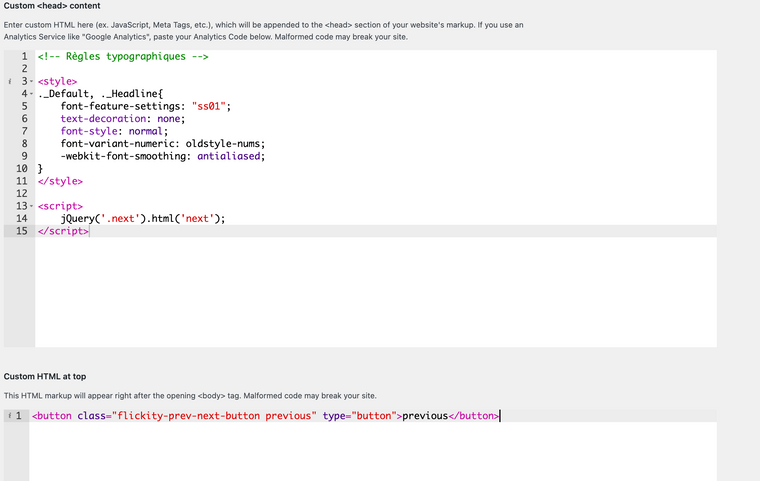Screen dimensions: 760x481
Task: Place cursor on font-style: normal line
Action: click(x=114, y=131)
